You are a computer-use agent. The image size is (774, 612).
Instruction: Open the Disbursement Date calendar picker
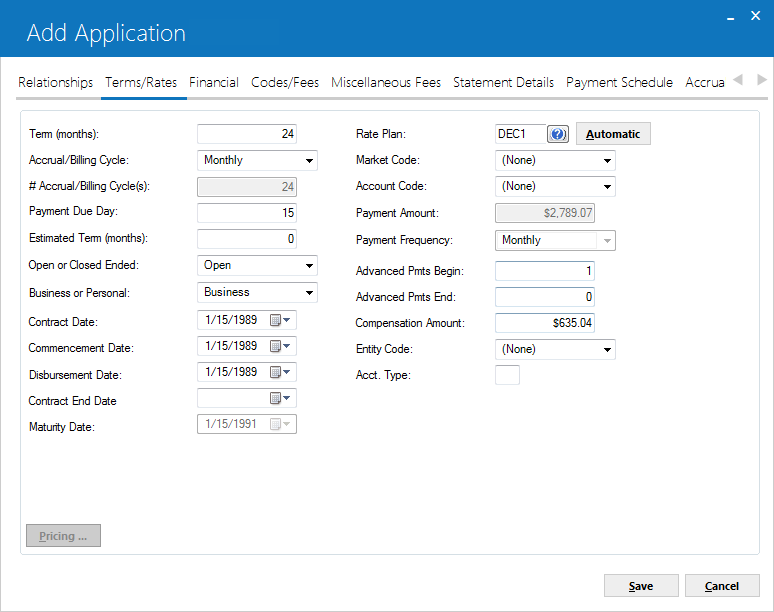click(x=280, y=372)
